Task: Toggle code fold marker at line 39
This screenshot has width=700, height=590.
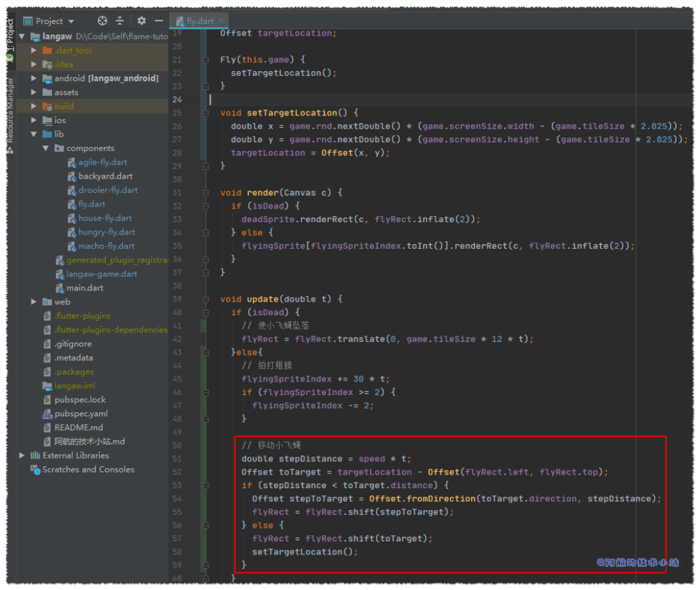Action: point(204,299)
